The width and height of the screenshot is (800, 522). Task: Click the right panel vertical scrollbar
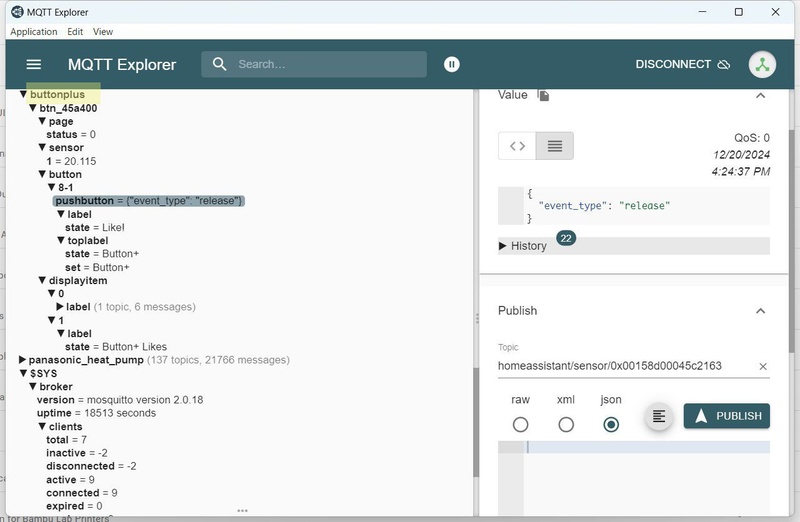(x=792, y=240)
